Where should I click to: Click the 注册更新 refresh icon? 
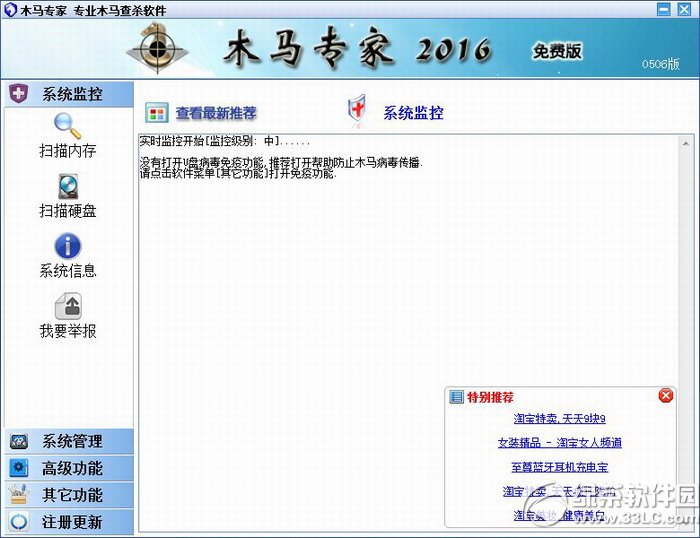[x=19, y=521]
